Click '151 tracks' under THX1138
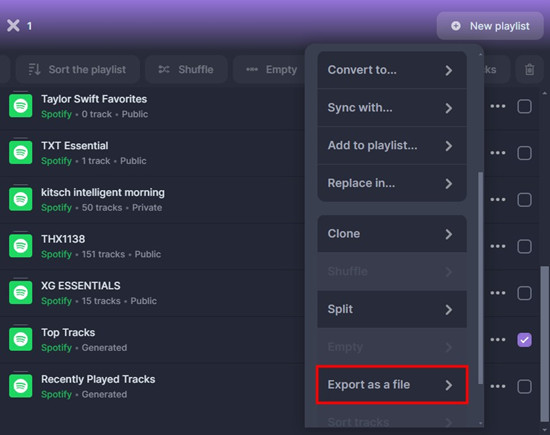This screenshot has width=550, height=435. 103,254
